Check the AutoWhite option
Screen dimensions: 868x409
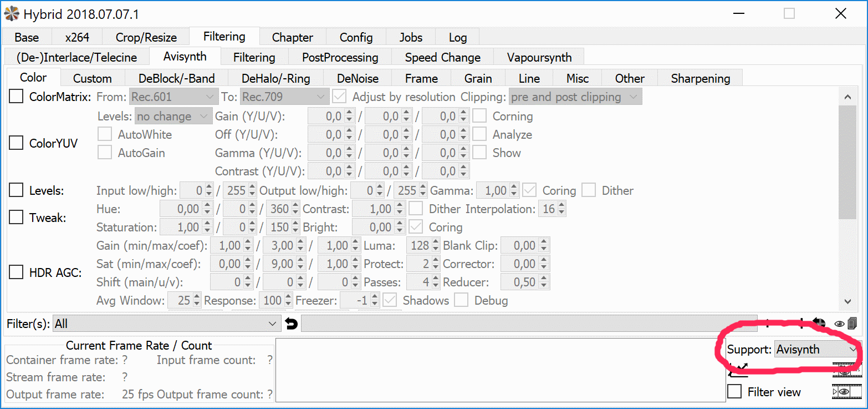(x=105, y=134)
